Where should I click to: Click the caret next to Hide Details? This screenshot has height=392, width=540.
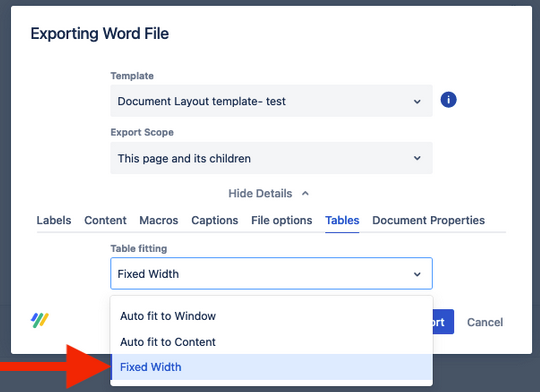305,194
